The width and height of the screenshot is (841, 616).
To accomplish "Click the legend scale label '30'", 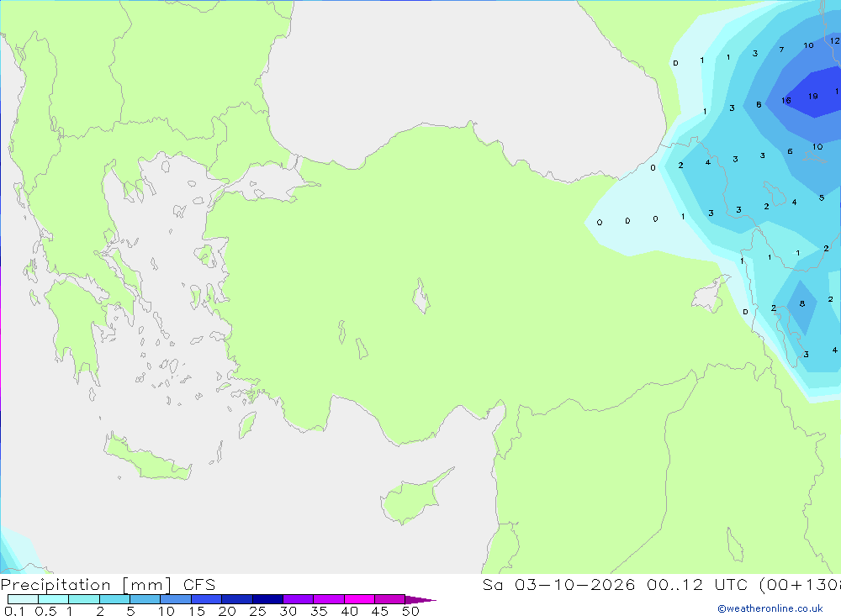I will (288, 611).
